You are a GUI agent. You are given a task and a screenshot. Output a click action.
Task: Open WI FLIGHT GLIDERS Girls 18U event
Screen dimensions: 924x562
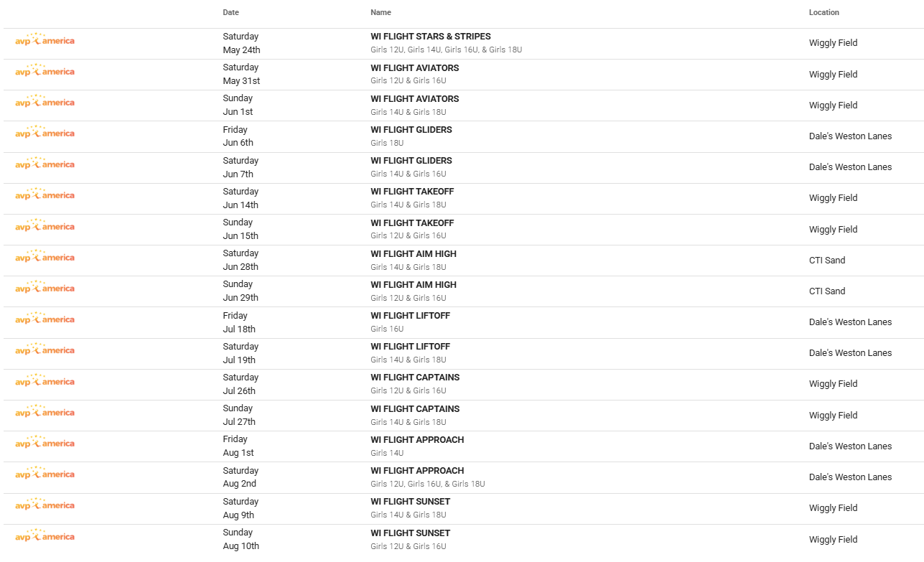pos(411,130)
